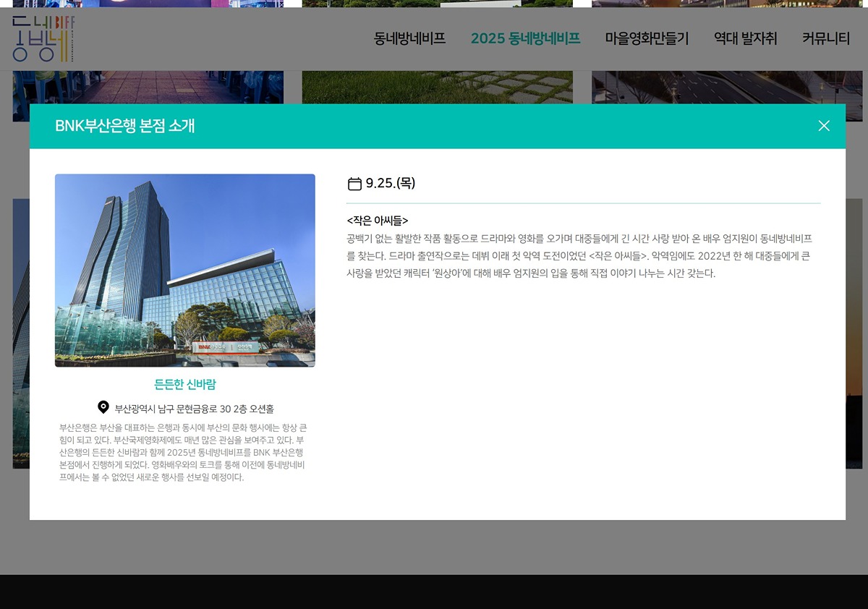The width and height of the screenshot is (868, 609).
Task: Click the sunset card at the right edge
Action: (x=854, y=333)
